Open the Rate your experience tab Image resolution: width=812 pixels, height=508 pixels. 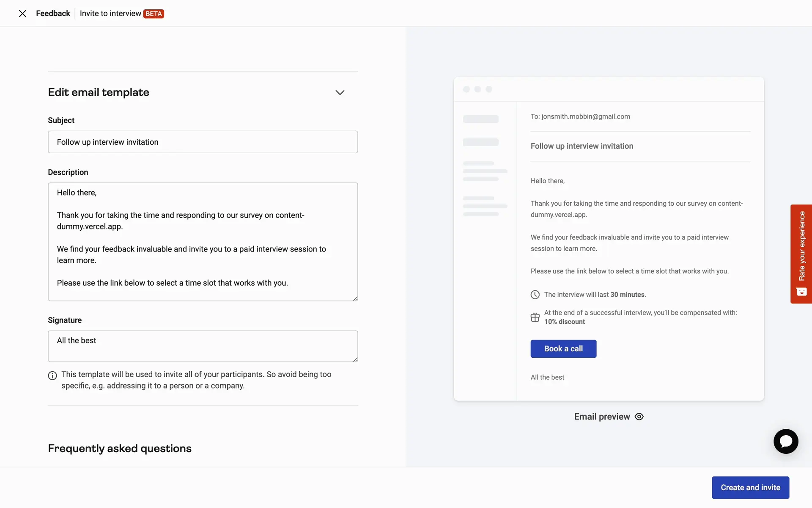point(801,246)
